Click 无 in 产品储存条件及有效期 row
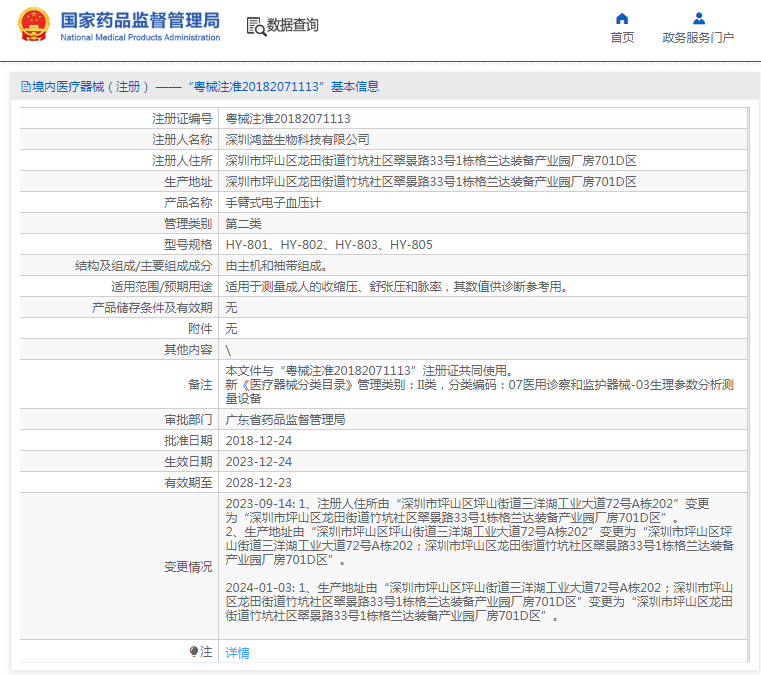This screenshot has height=675, width=761. tap(232, 308)
